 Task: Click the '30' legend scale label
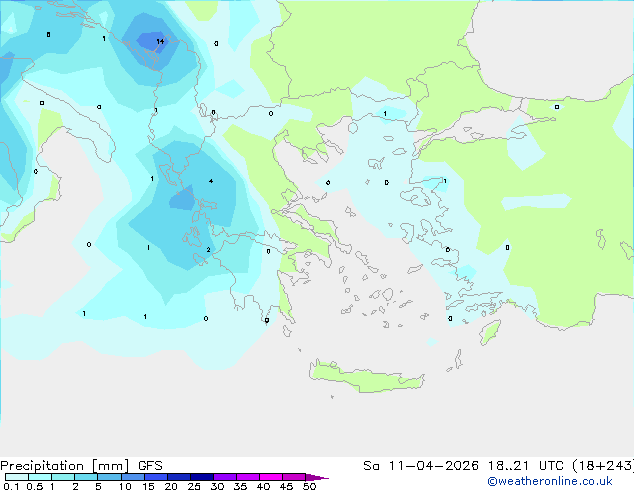coord(217,486)
